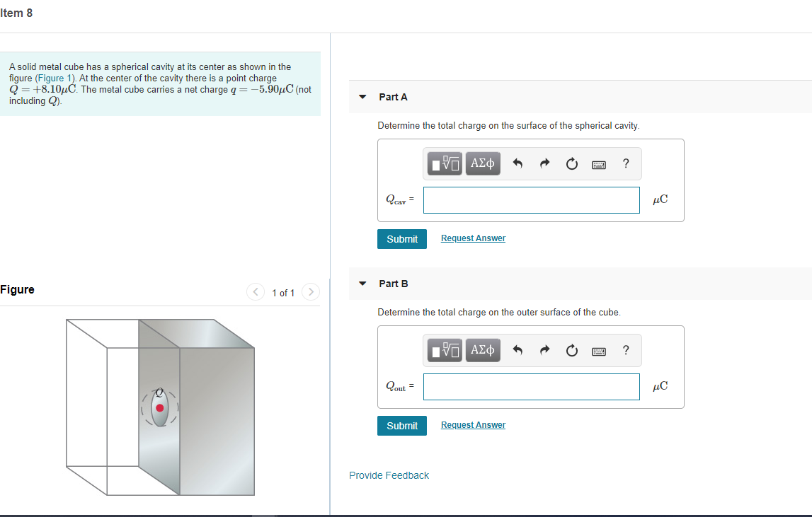812x517 pixels.
Task: Open the Greek symbols ΑΣφ menu in Part A
Action: pos(482,163)
